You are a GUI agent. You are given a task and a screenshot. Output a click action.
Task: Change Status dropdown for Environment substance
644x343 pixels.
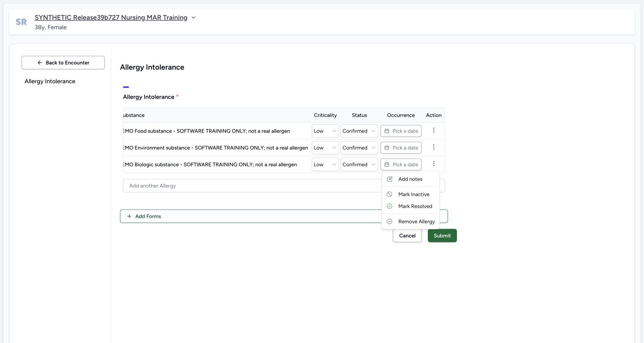click(x=359, y=148)
